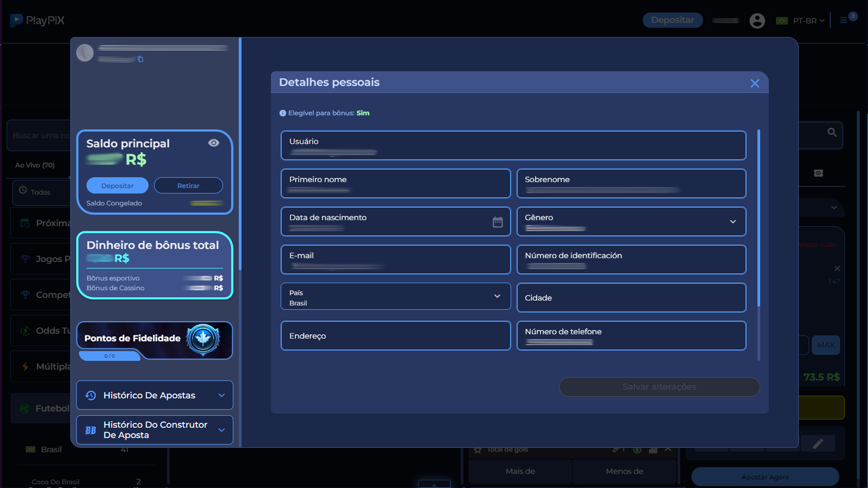Click the pencil edit icon in betslip

(x=817, y=444)
